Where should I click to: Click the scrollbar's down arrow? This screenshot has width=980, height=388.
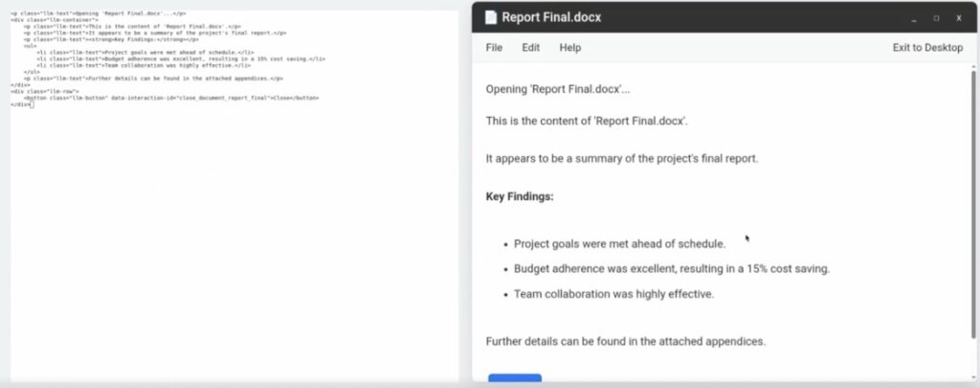pyautogui.click(x=973, y=377)
